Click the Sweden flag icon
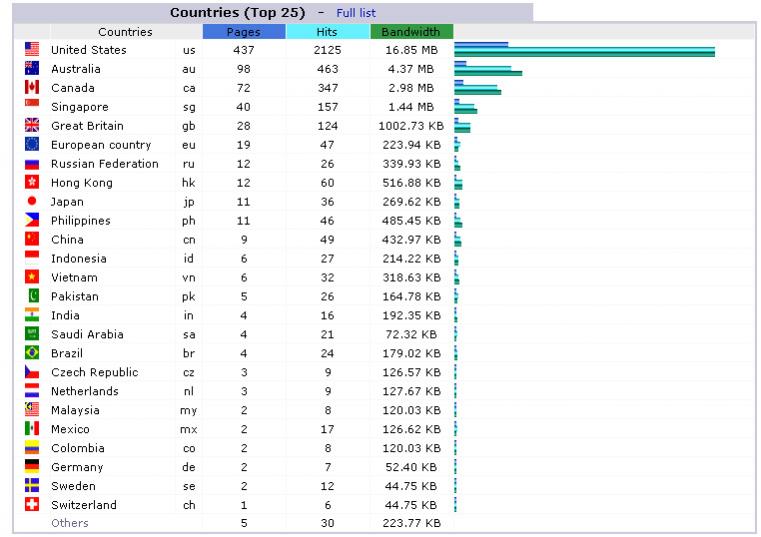761x537 pixels. tap(32, 485)
